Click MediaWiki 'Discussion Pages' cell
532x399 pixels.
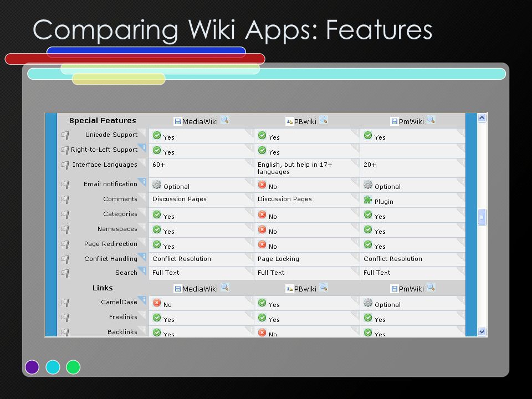pyautogui.click(x=201, y=200)
